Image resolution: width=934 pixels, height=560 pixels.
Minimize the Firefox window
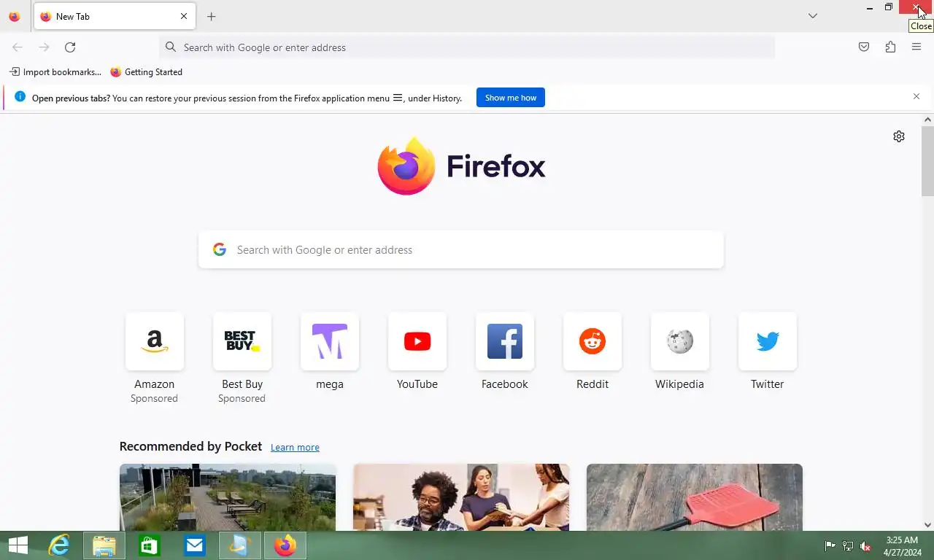(x=870, y=7)
